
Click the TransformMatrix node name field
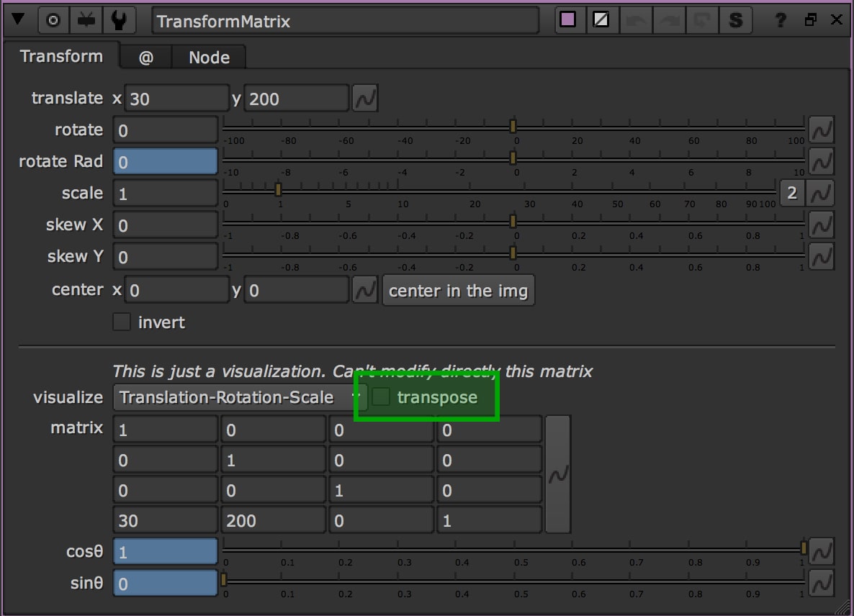click(x=346, y=21)
